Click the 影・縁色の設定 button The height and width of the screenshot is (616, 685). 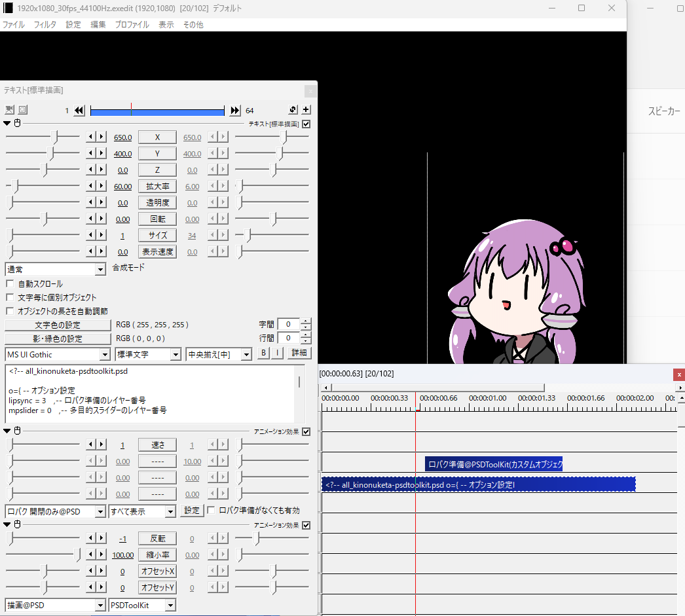tap(58, 338)
